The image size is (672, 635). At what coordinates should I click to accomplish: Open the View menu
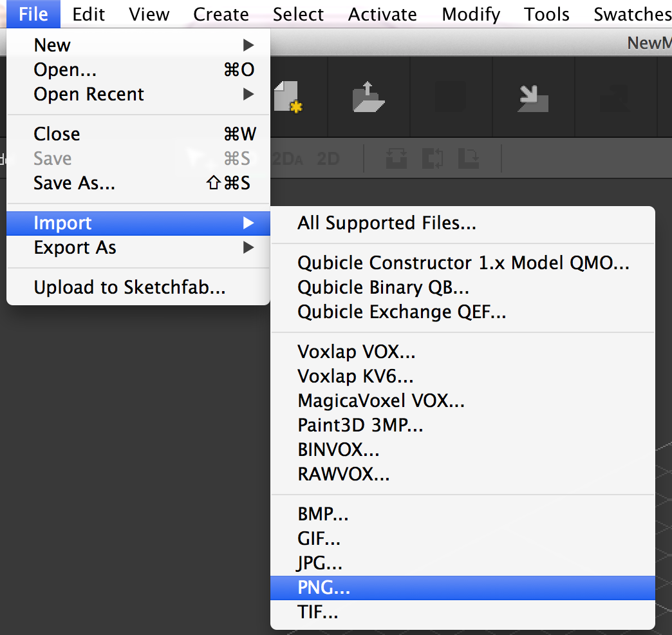click(149, 14)
